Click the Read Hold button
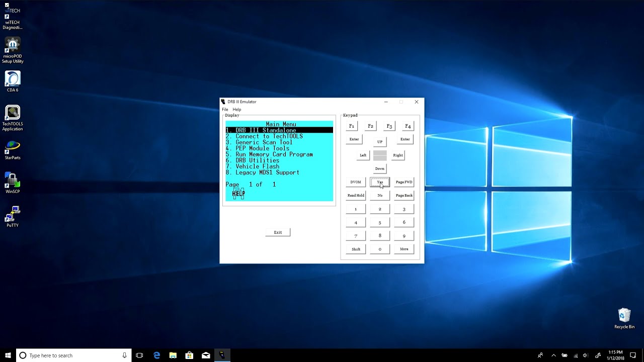 356,196
